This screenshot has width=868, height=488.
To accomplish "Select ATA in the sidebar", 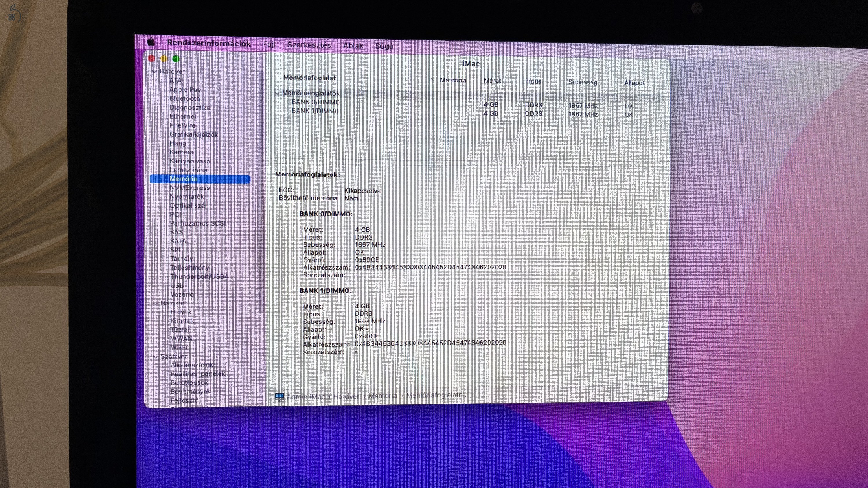I will 175,80.
